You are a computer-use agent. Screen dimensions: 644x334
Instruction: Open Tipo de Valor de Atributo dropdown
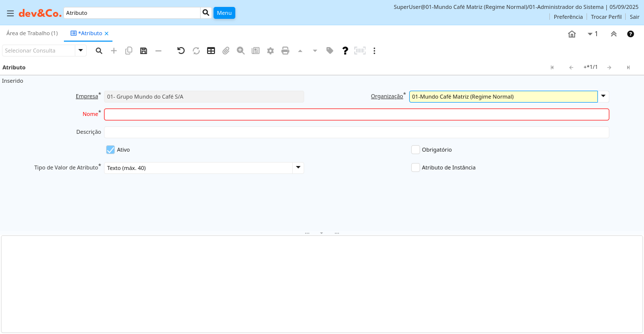[298, 168]
